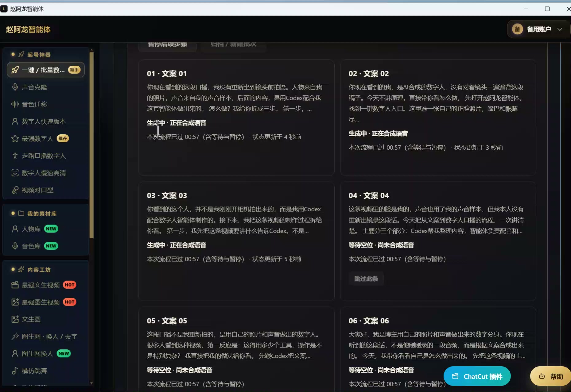Open the 帮助 help button
Image resolution: width=571 pixels, height=392 pixels.
[551, 376]
